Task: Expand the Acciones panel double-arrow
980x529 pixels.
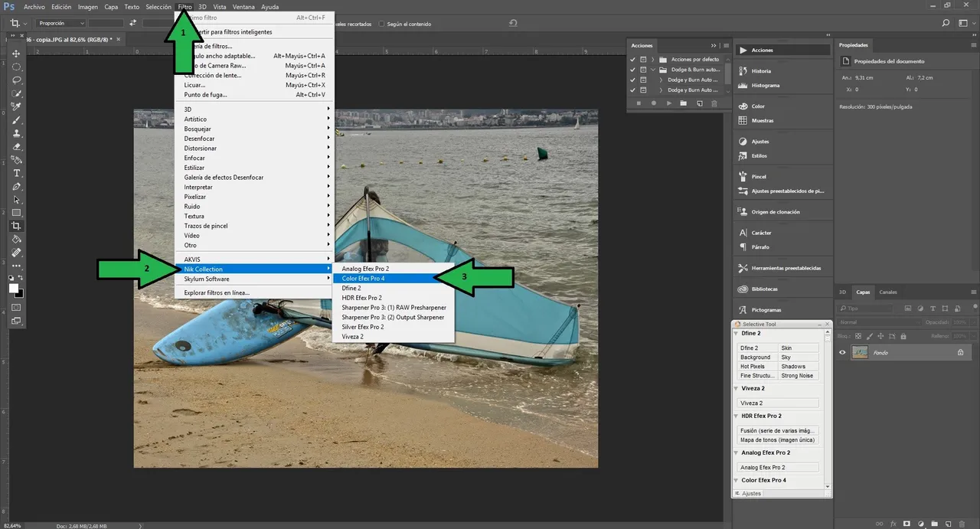Action: (714, 46)
